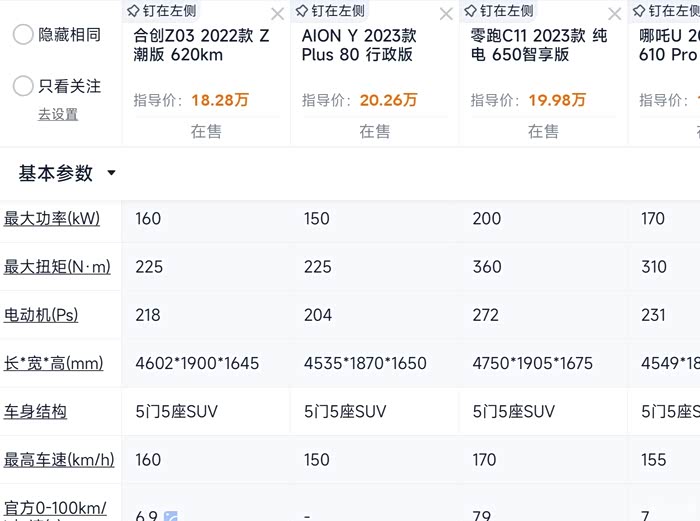This screenshot has height=521, width=700.
Task: Remove 零跑C11 from the comparison
Action: (x=614, y=14)
